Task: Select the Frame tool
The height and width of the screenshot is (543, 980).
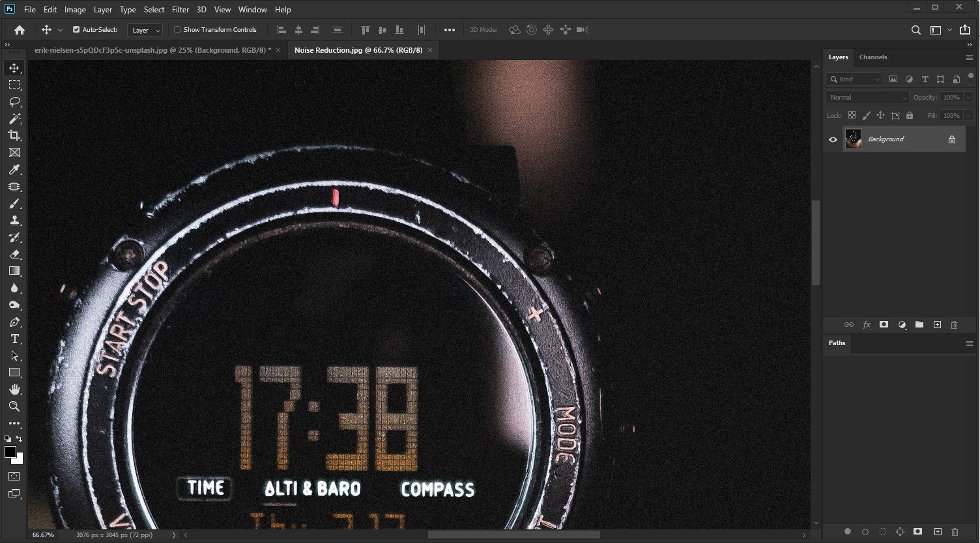Action: [14, 152]
